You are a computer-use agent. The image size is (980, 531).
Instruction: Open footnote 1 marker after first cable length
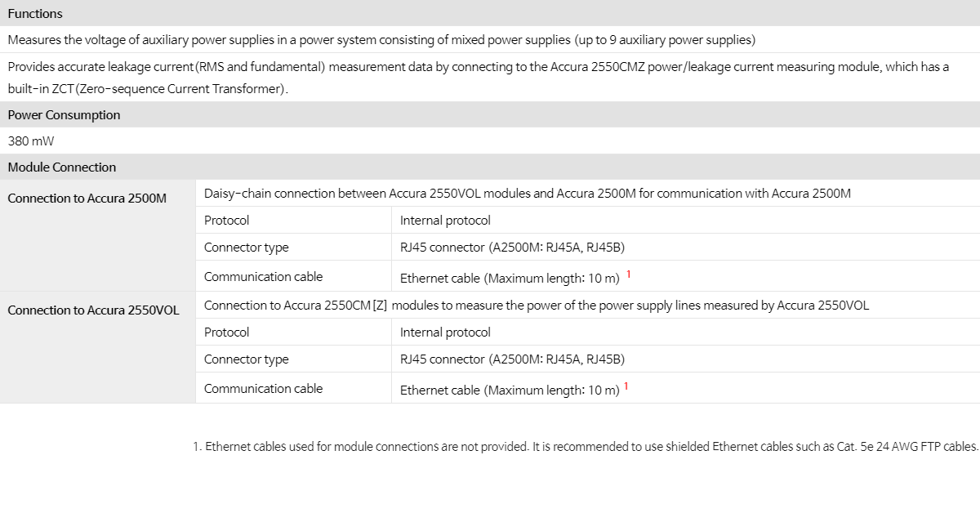pos(629,274)
